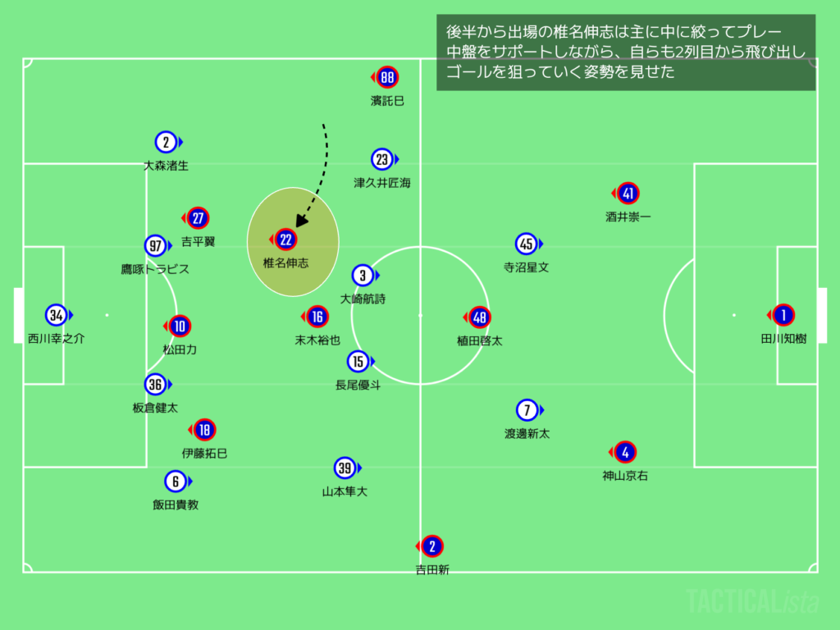840x630 pixels.
Task: Select the number 10 player marker
Action: [x=180, y=326]
